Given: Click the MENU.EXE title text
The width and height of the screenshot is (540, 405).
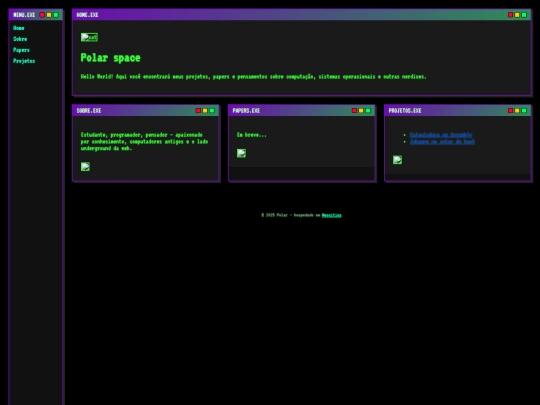Looking at the screenshot, I should (24, 15).
